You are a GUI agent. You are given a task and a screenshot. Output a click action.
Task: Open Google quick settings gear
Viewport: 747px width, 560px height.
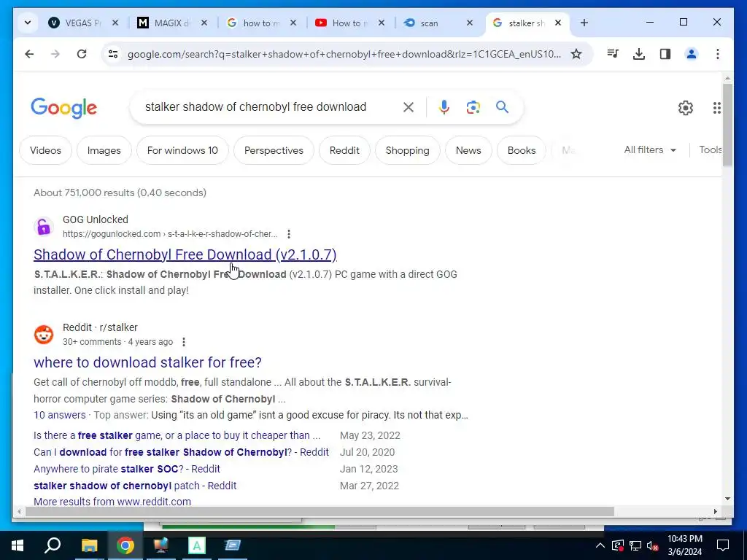point(686,108)
